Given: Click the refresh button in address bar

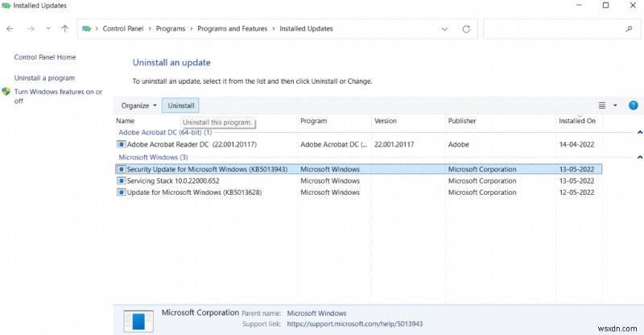Looking at the screenshot, I should (x=466, y=29).
